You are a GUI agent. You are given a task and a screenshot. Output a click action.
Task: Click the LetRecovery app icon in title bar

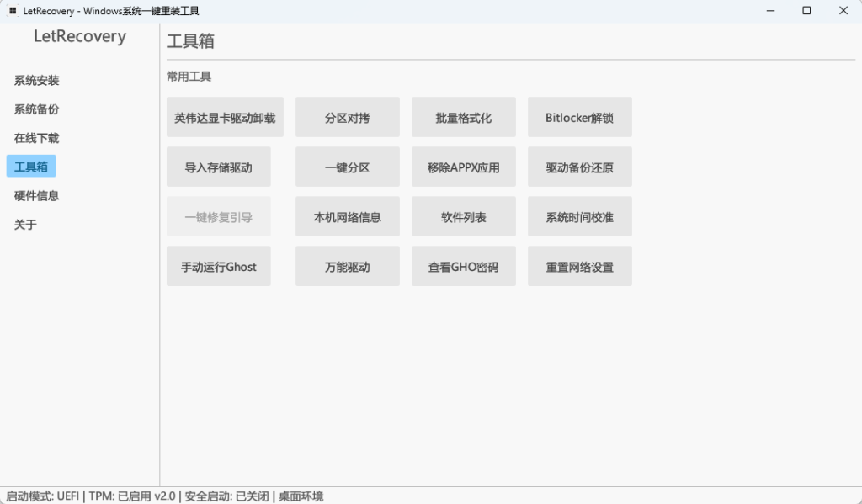pyautogui.click(x=12, y=10)
